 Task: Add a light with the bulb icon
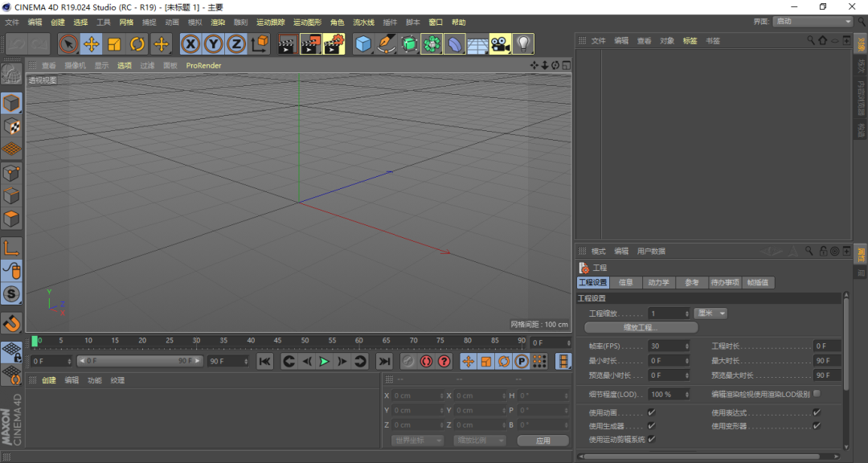pyautogui.click(x=523, y=44)
